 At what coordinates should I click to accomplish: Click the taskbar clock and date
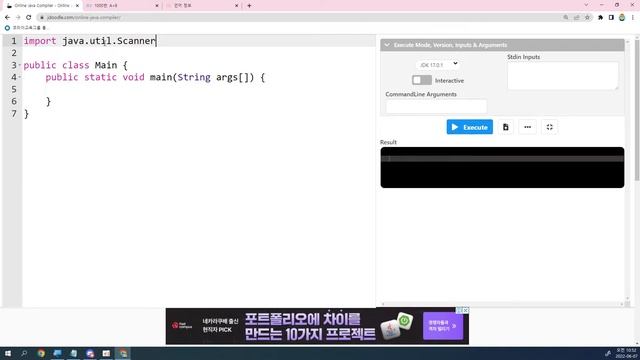point(626,353)
